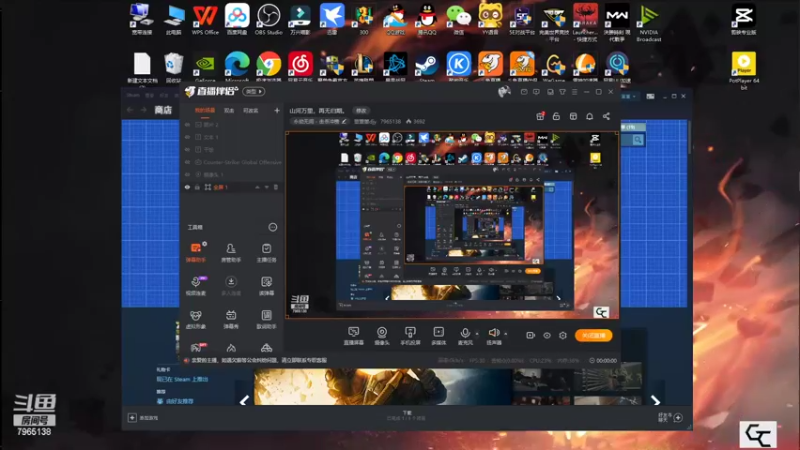The image size is (800, 450).
Task: Open NVIDIA Broadcast desktop shortcut
Action: coord(648,22)
